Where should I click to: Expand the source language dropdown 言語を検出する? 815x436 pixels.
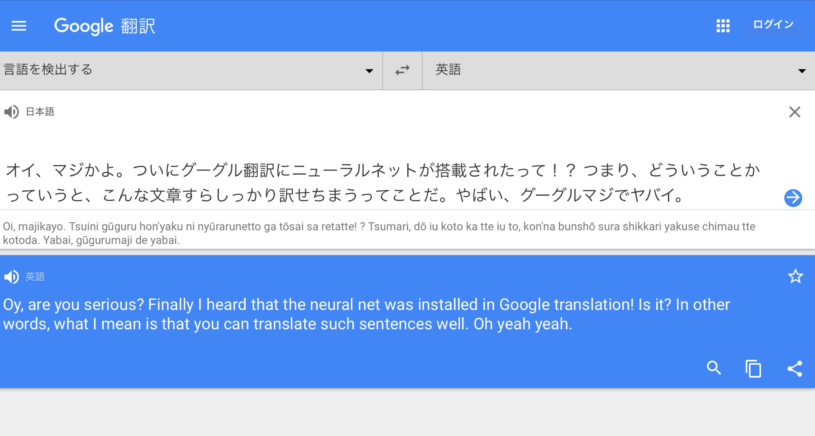(191, 70)
